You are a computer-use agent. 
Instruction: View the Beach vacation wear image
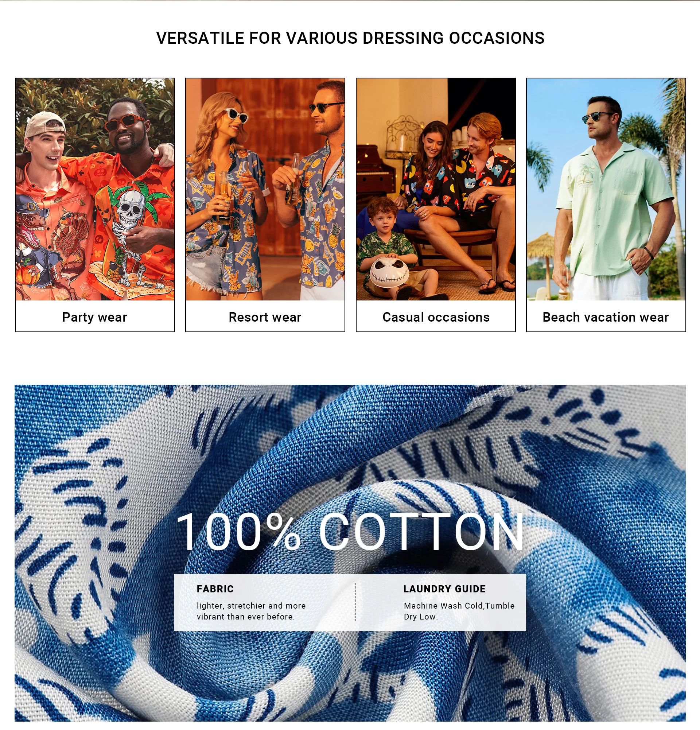(x=606, y=189)
